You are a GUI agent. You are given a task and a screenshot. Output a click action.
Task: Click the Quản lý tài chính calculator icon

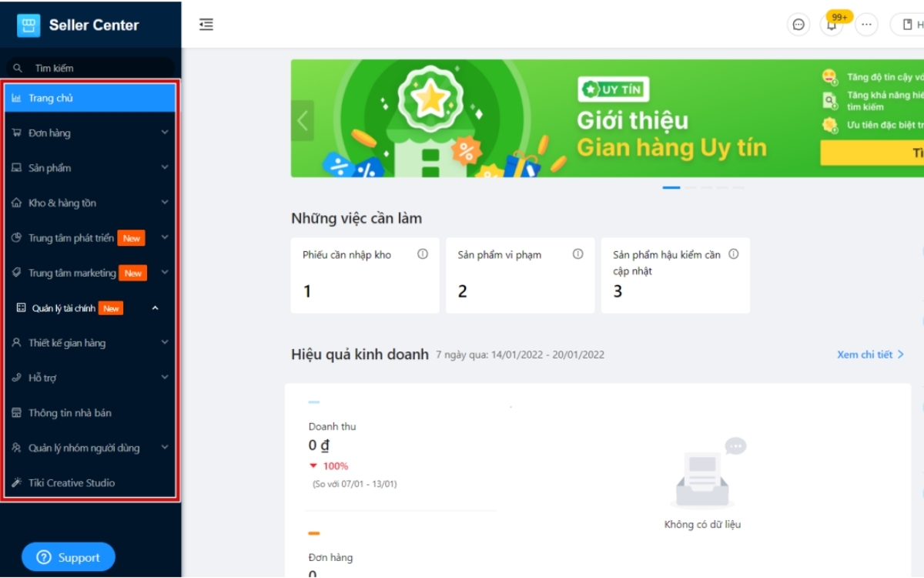(22, 308)
